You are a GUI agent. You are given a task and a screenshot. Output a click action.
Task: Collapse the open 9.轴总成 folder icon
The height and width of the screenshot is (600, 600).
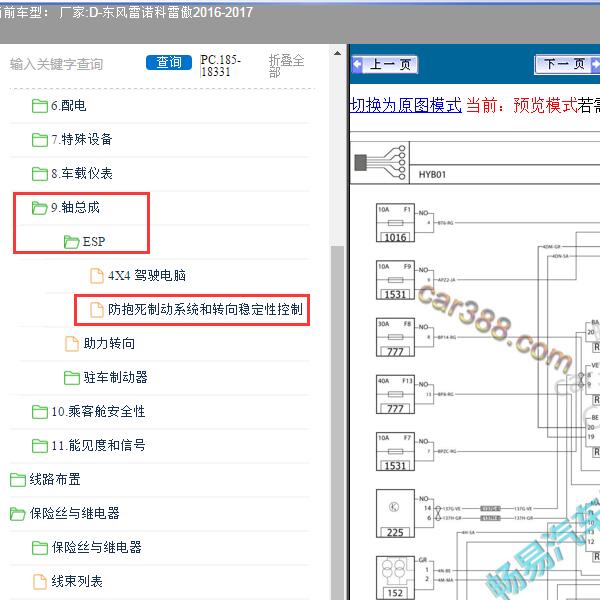39,208
